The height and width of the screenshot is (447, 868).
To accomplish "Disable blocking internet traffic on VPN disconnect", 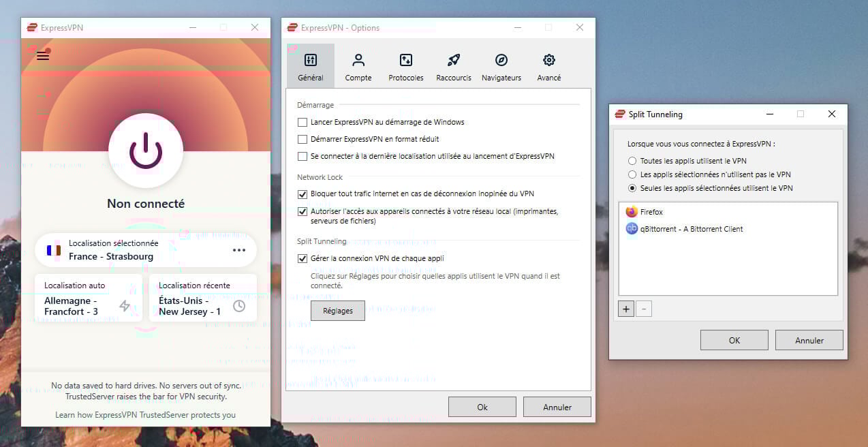I will coord(302,194).
